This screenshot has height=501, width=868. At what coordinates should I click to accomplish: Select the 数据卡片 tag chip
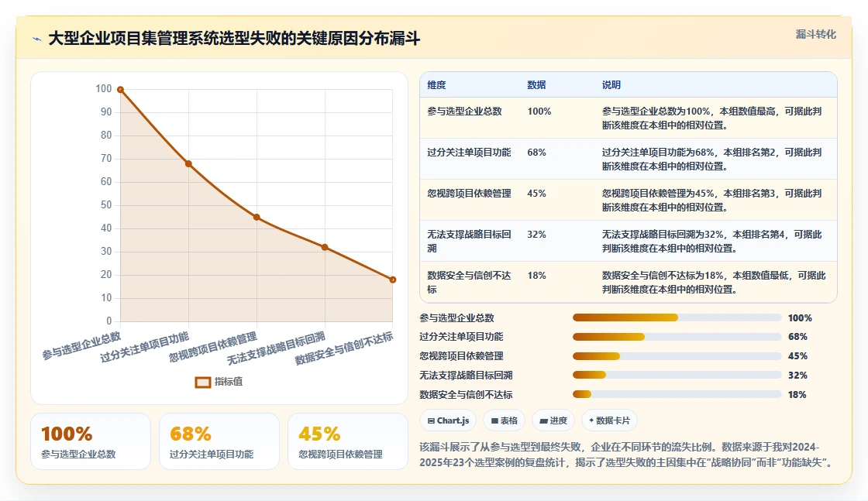coord(609,420)
